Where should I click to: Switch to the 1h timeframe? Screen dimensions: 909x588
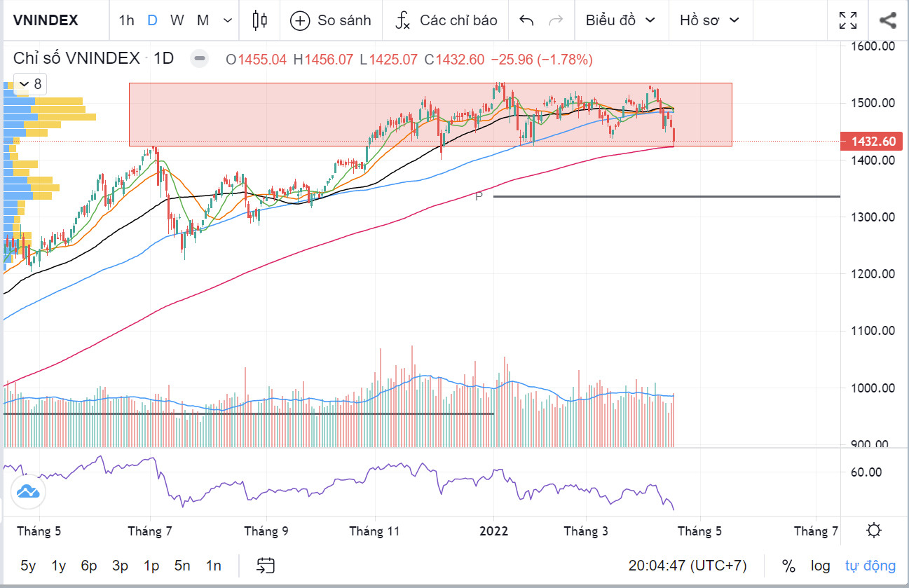pos(126,20)
